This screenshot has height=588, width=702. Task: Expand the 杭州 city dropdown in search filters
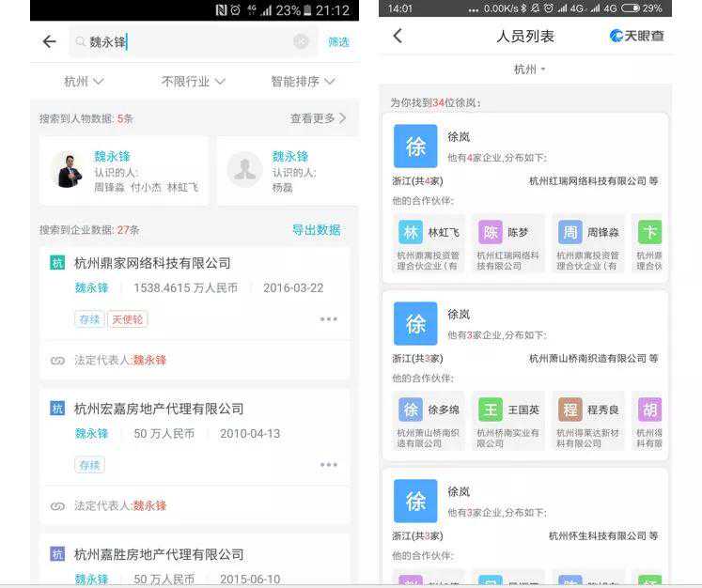click(x=84, y=82)
